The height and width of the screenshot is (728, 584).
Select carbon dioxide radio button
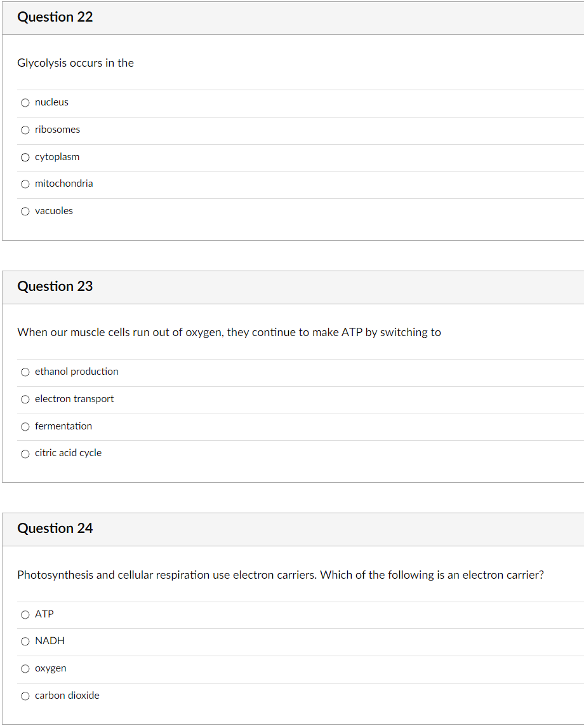pos(25,696)
